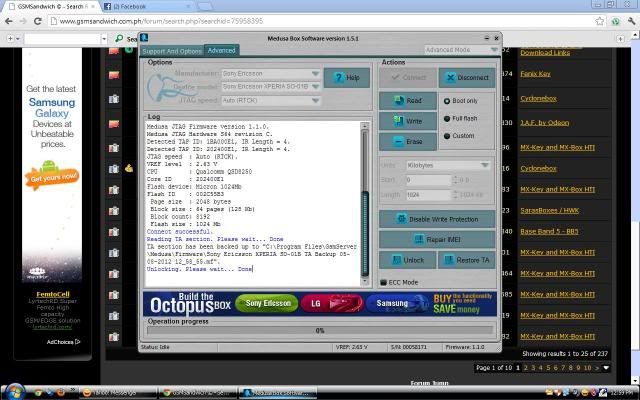Select the Custom radio option
Viewport: 640px width, 400px height.
pos(459,136)
